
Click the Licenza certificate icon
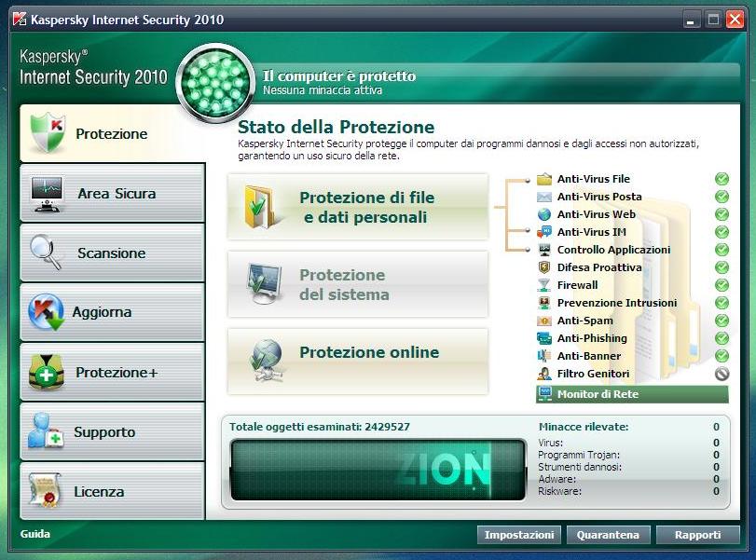pos(45,490)
